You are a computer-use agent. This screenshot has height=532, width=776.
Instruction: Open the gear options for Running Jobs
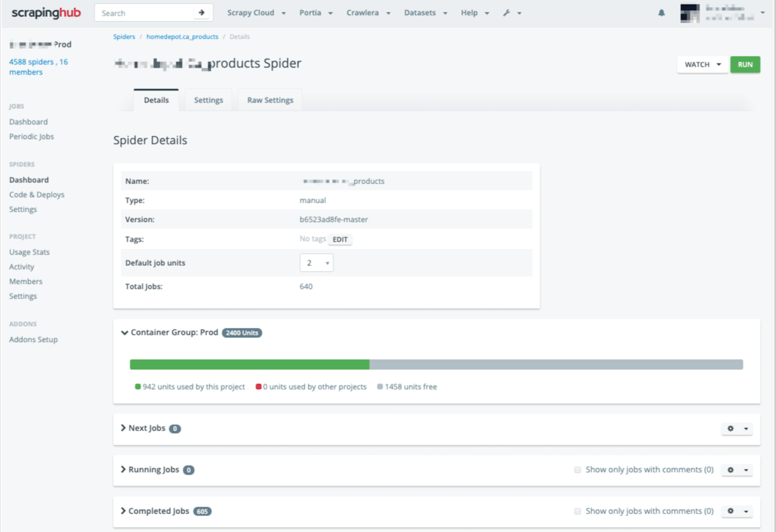(731, 470)
